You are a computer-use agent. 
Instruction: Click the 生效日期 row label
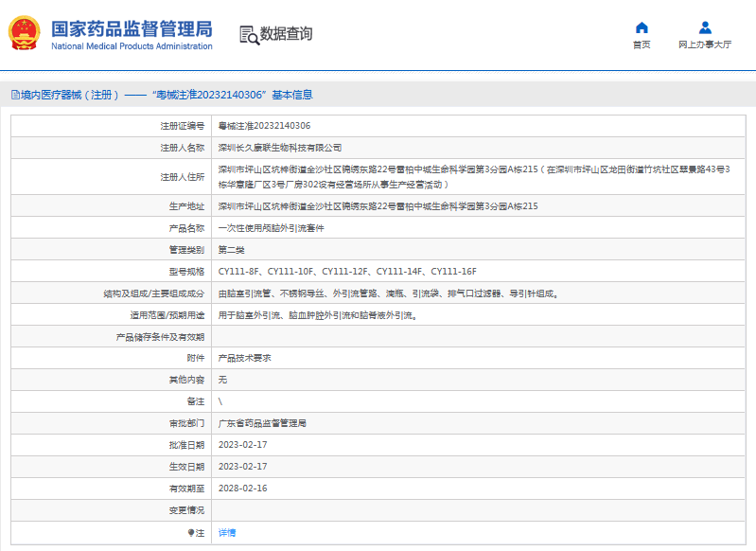(x=186, y=467)
